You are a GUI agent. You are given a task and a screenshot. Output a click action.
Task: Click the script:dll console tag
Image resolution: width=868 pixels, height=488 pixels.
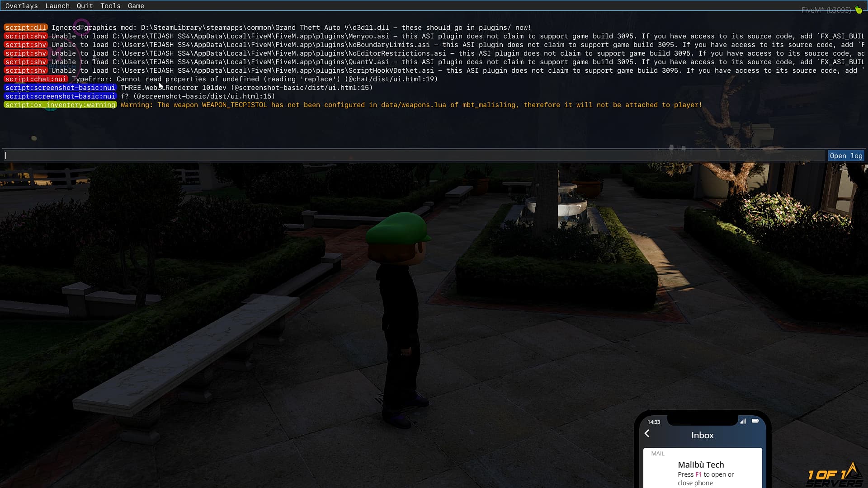[x=26, y=28]
